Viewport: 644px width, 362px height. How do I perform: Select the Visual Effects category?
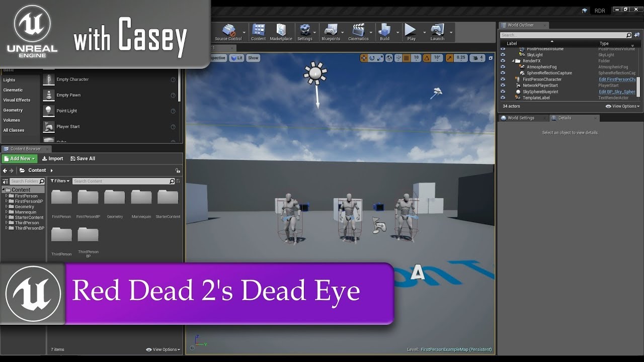coord(17,100)
